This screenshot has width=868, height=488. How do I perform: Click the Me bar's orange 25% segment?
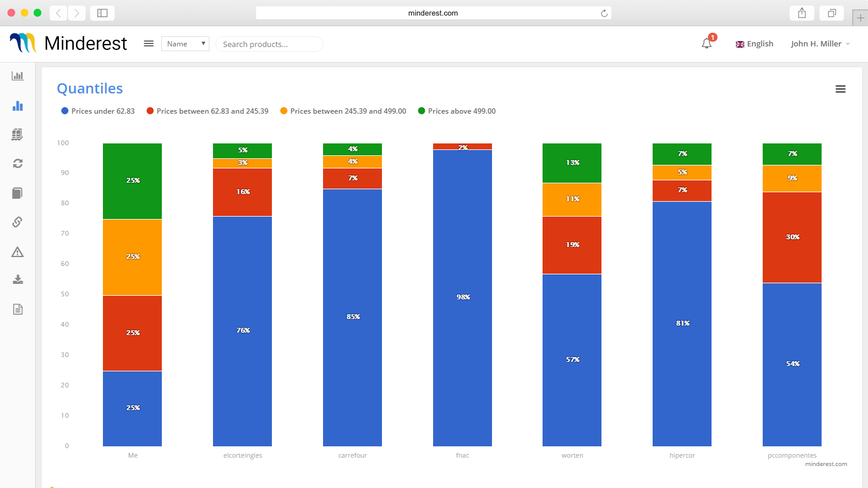pos(132,257)
